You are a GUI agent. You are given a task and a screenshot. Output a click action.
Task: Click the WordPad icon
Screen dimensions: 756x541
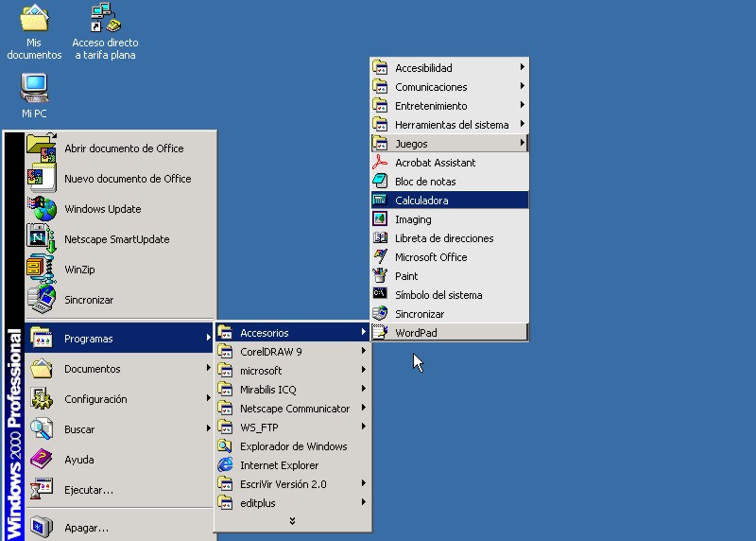380,332
